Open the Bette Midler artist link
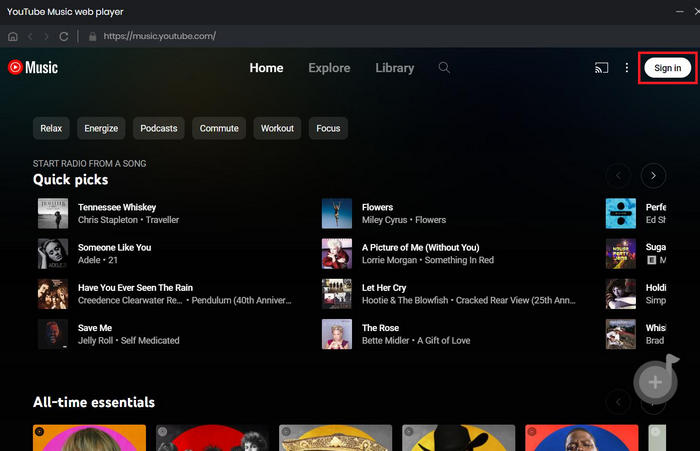 (x=385, y=340)
